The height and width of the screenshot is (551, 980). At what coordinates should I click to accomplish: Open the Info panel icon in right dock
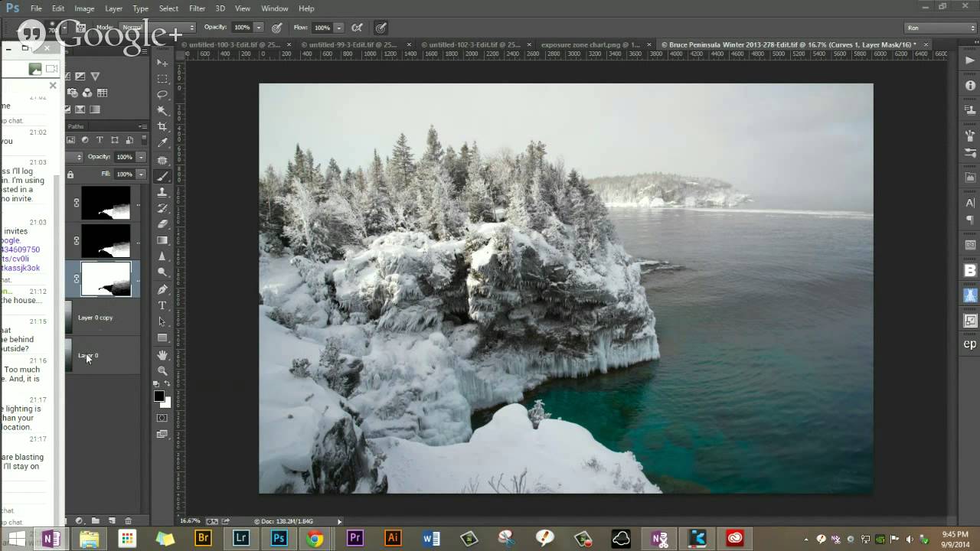coord(970,86)
